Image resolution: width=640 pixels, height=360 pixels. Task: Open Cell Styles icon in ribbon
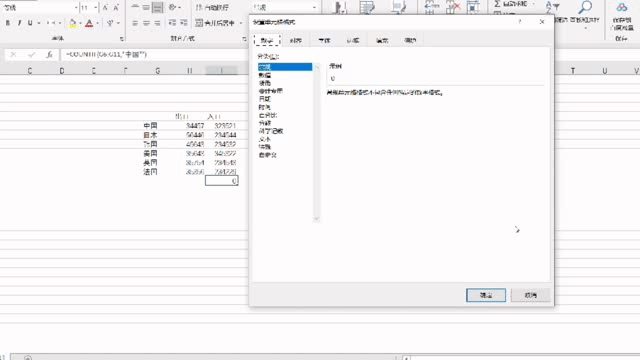tap(398, 7)
